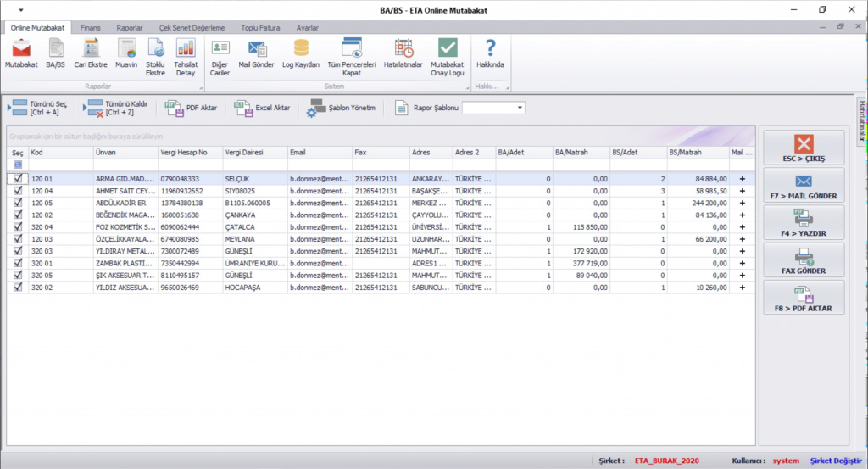Export with PDF Aktar toolbar button
The width and height of the screenshot is (868, 469).
click(192, 108)
